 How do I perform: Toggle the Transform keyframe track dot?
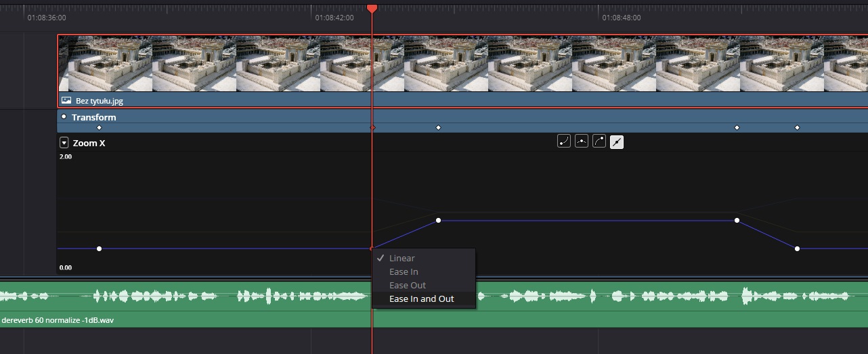pyautogui.click(x=64, y=116)
